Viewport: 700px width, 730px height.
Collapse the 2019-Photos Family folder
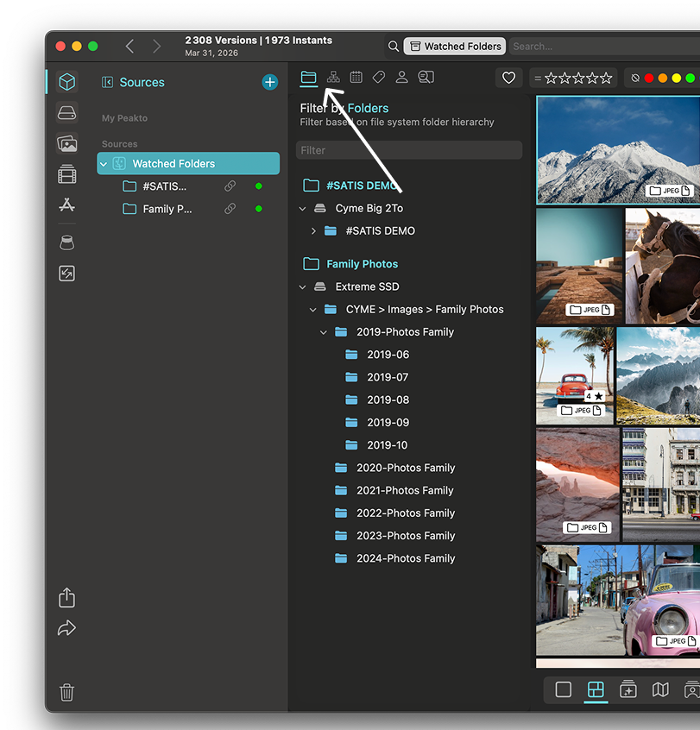point(324,332)
